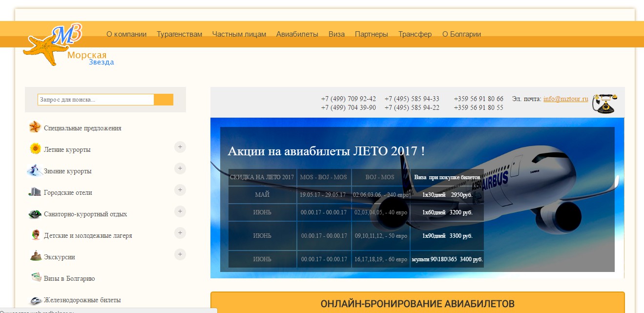Click the СКИДКА НА ЛЕТО 2017 table header

262,177
